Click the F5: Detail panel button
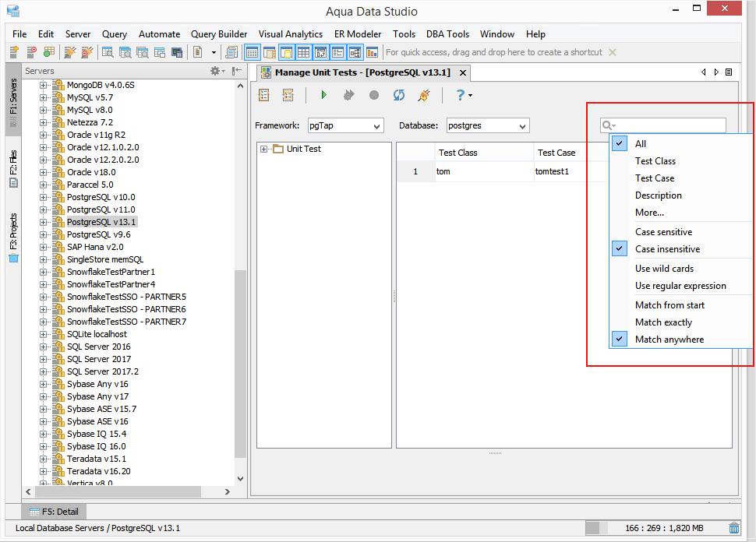This screenshot has width=756, height=542. [54, 512]
